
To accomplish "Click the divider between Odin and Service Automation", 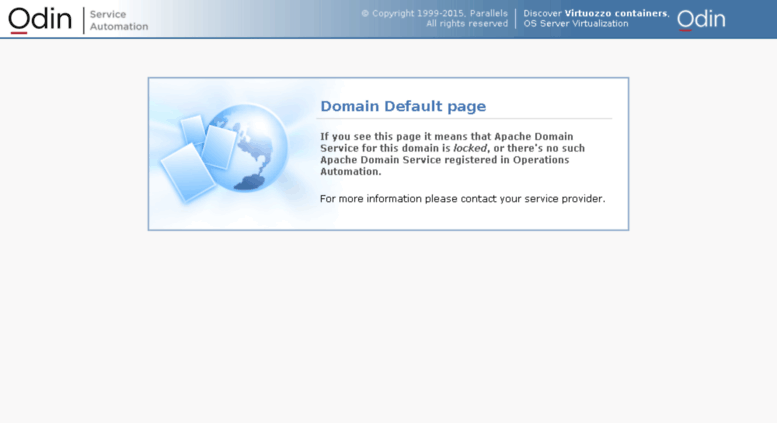I will (83, 19).
